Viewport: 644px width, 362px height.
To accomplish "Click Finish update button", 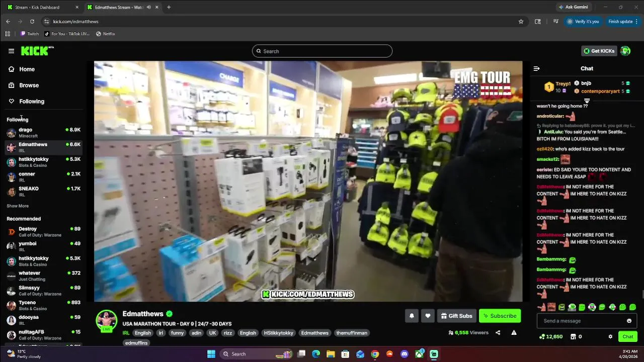I will coord(623,21).
